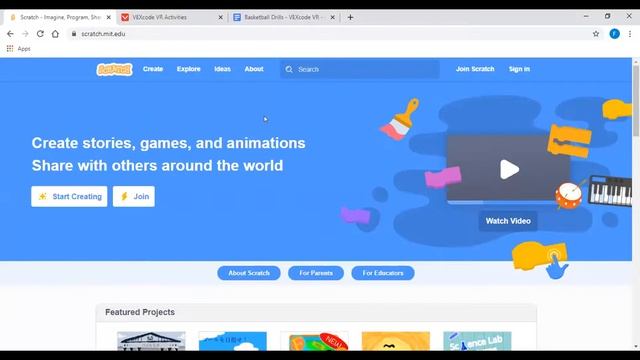Click the address bar URL scratch.mit.edu

click(103, 34)
